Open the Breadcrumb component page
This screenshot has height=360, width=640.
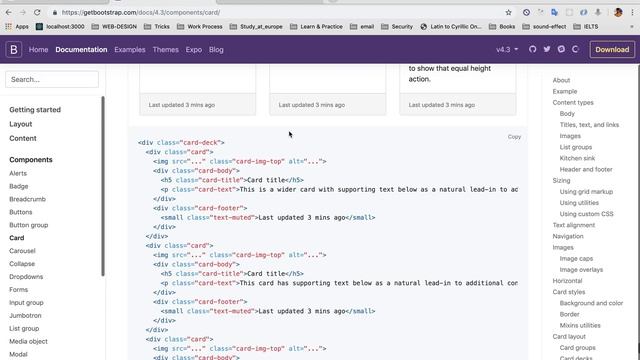(27, 199)
